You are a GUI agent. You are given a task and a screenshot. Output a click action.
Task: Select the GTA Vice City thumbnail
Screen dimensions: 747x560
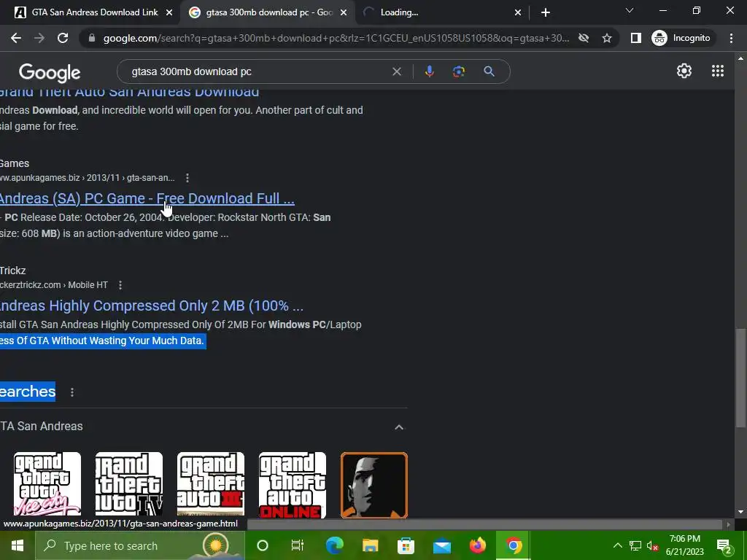pos(47,484)
